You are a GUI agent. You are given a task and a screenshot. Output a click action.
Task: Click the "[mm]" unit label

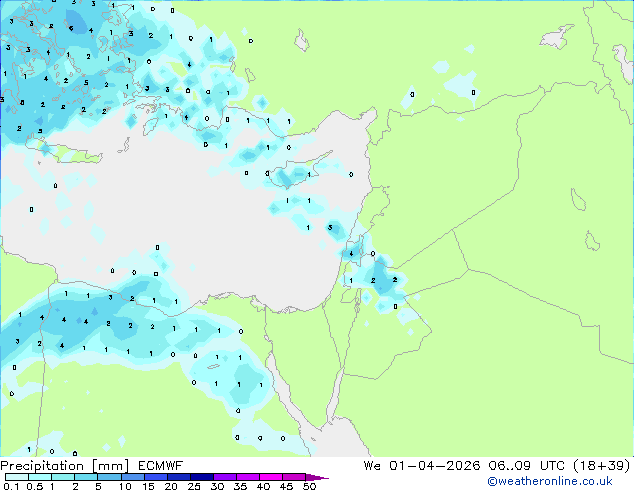pos(110,466)
